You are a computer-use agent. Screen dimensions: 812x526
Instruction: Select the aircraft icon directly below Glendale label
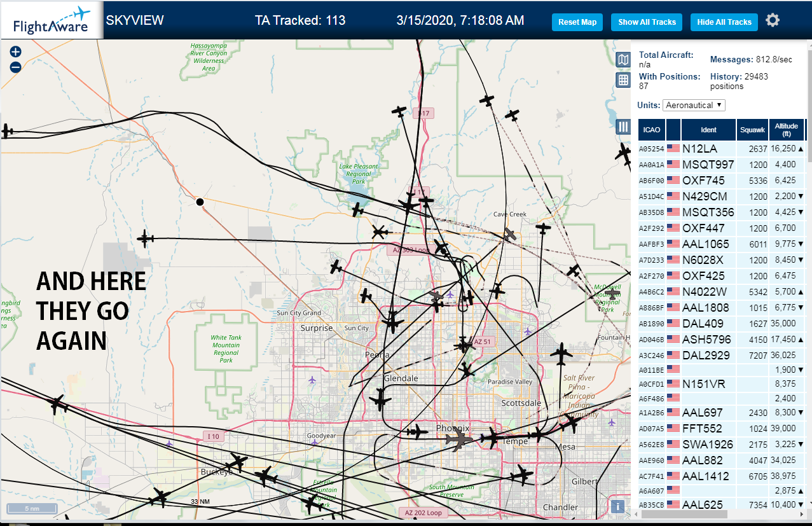click(x=380, y=400)
